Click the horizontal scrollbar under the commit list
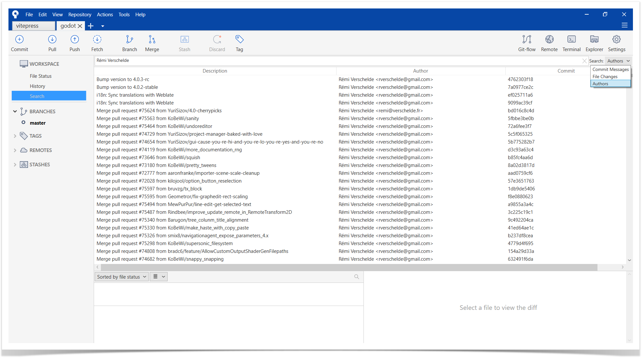Image resolution: width=644 pixels, height=359 pixels. tap(349, 267)
